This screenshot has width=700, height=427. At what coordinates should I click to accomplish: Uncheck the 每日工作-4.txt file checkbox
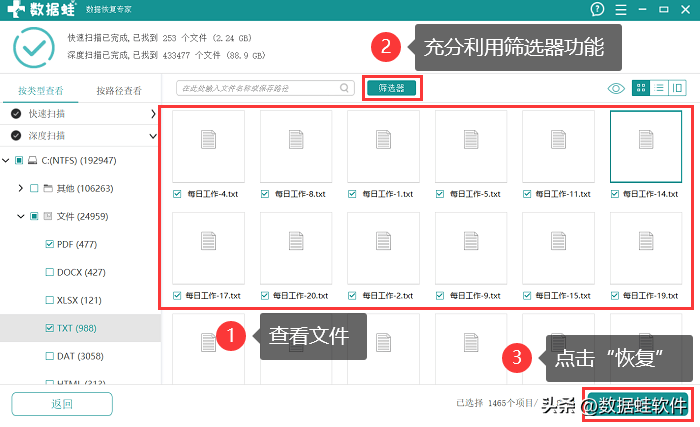177,194
